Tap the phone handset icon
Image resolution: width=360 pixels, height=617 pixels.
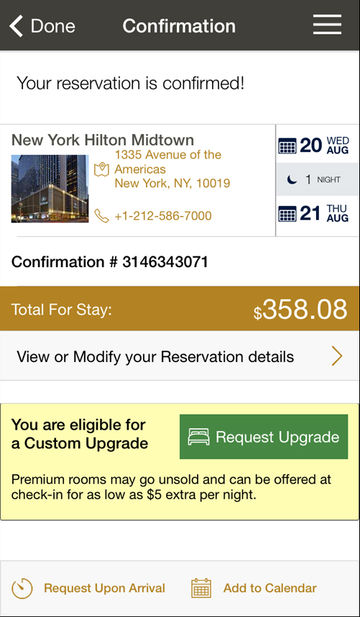pyautogui.click(x=102, y=216)
